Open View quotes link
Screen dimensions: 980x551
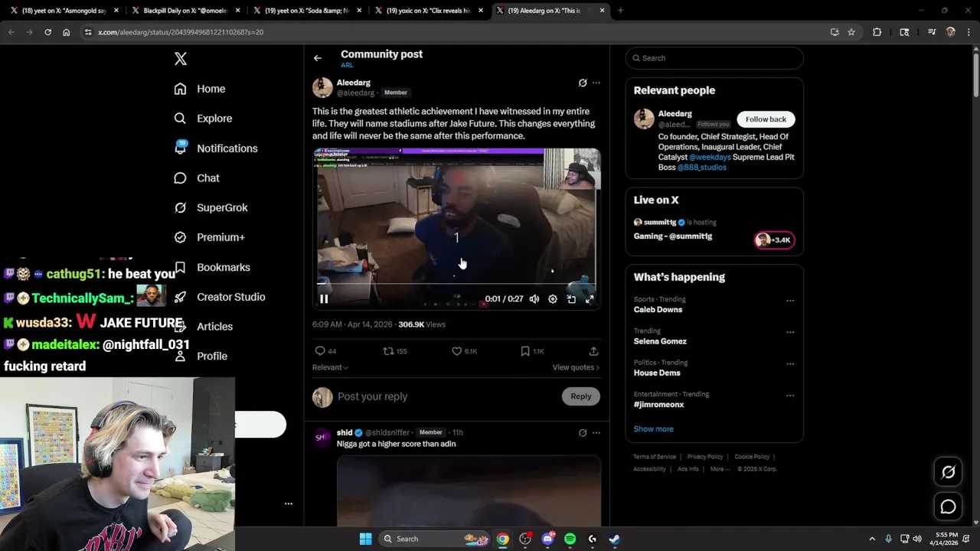point(576,367)
